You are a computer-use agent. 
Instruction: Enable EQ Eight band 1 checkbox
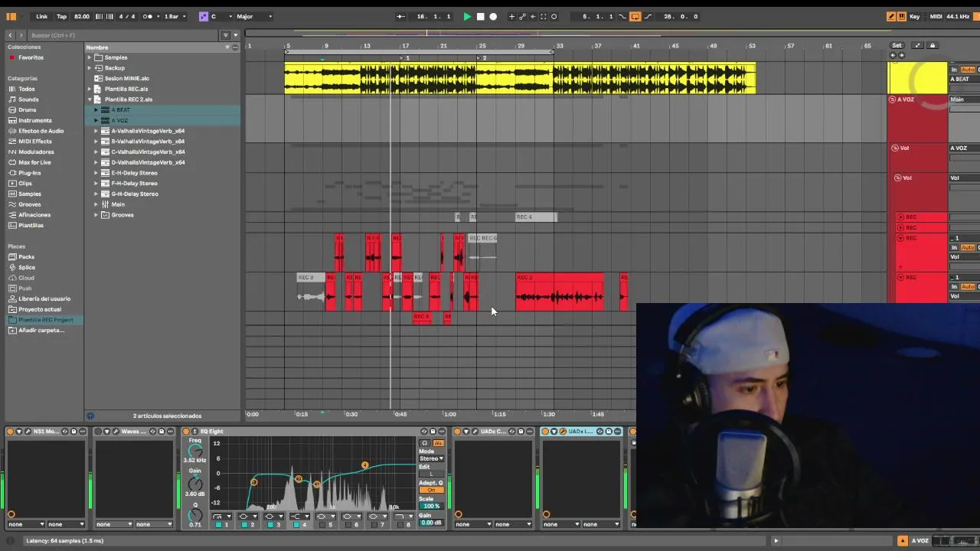click(218, 524)
